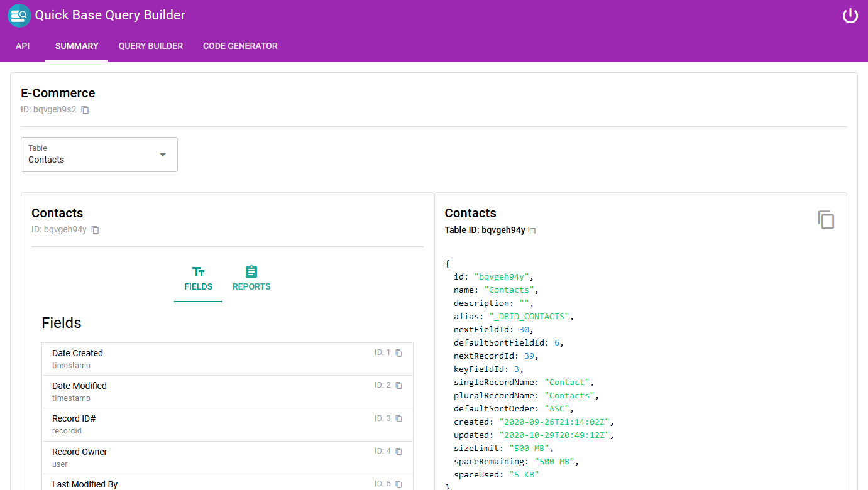Click the Date Modified field row

[x=228, y=392]
